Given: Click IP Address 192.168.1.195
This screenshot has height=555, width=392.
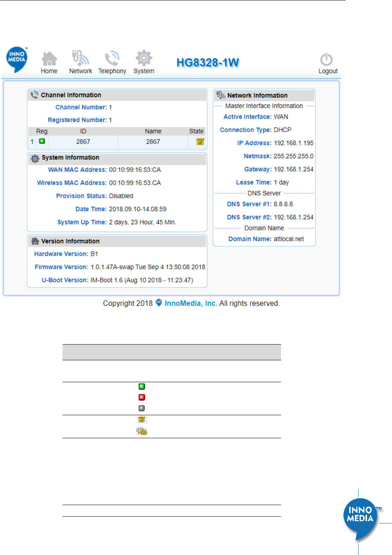Looking at the screenshot, I should pos(294,143).
